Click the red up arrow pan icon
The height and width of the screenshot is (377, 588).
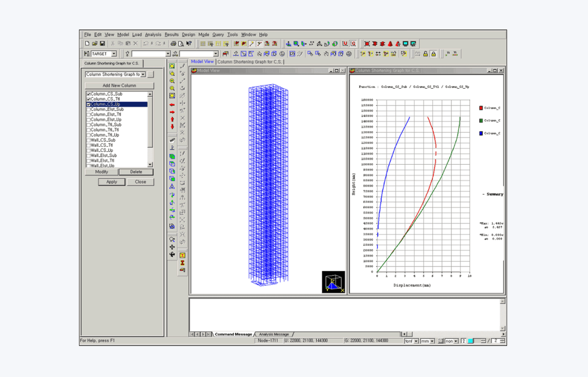click(172, 119)
